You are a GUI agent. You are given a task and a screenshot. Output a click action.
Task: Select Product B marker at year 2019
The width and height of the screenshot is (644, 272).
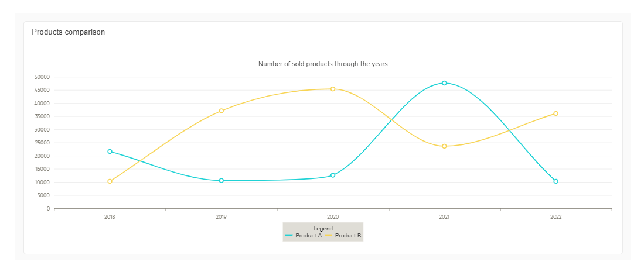coord(222,111)
